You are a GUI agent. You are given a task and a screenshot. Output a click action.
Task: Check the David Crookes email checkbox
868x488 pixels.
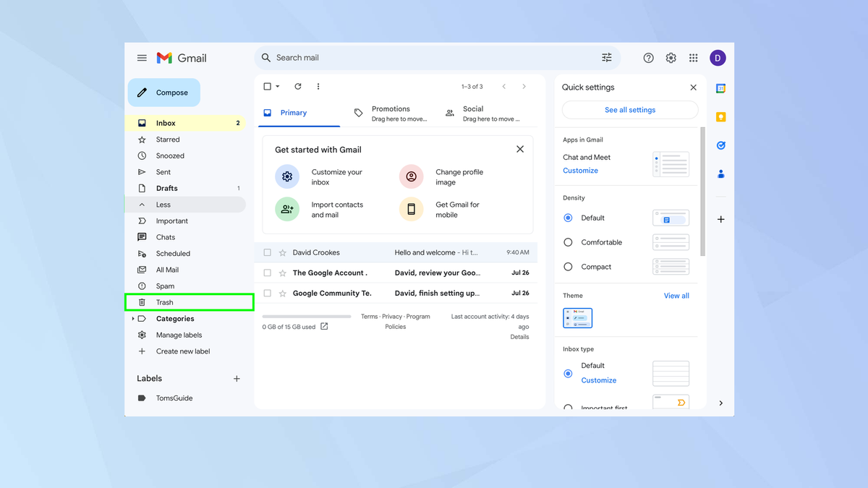pyautogui.click(x=268, y=252)
